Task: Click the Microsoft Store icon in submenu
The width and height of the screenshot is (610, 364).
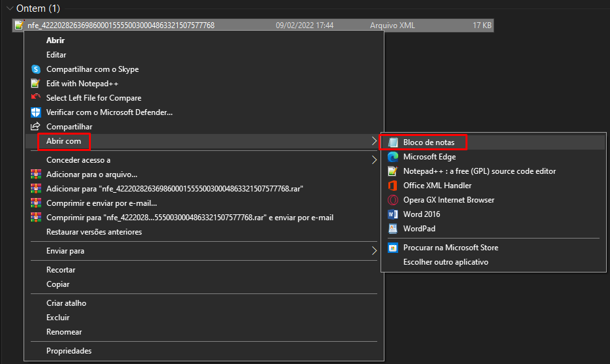Action: pos(393,248)
